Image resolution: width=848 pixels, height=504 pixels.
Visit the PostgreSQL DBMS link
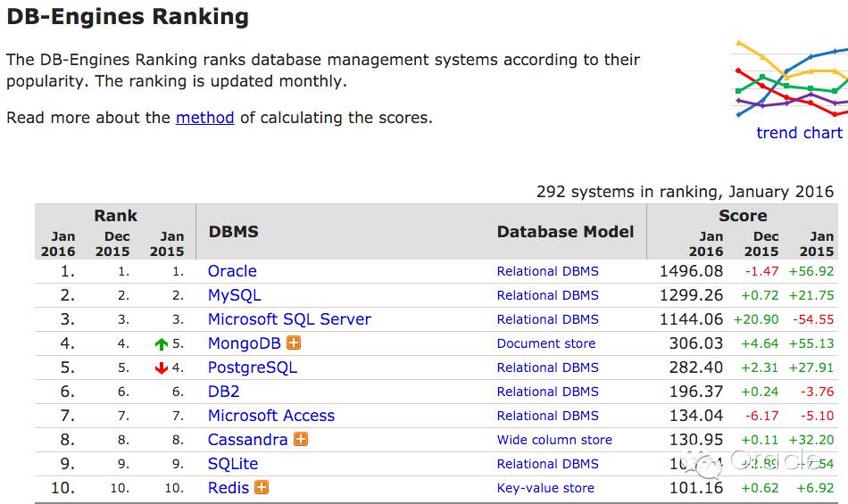pyautogui.click(x=253, y=368)
